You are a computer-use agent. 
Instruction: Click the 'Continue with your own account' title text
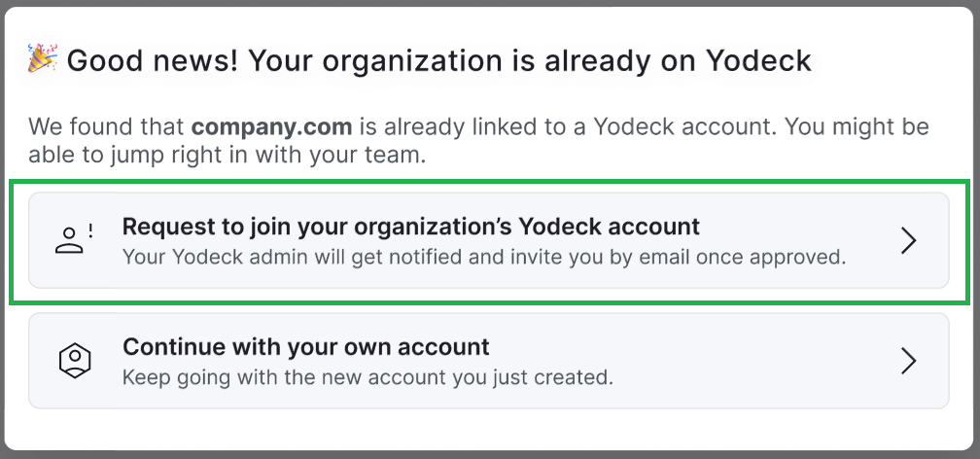pyautogui.click(x=305, y=346)
